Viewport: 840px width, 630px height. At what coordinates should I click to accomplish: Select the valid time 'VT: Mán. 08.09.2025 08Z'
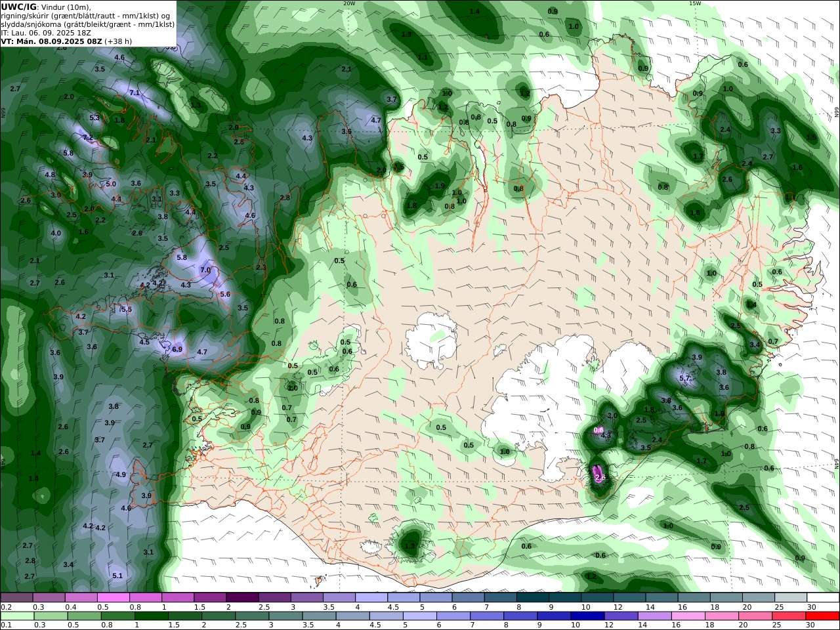click(52, 41)
